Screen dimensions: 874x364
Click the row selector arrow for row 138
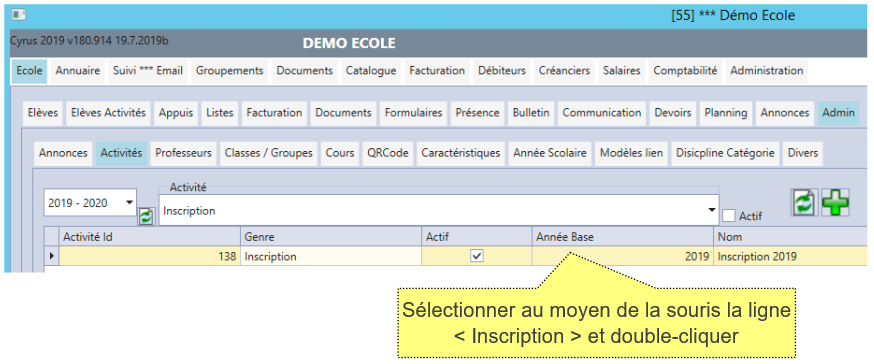52,256
